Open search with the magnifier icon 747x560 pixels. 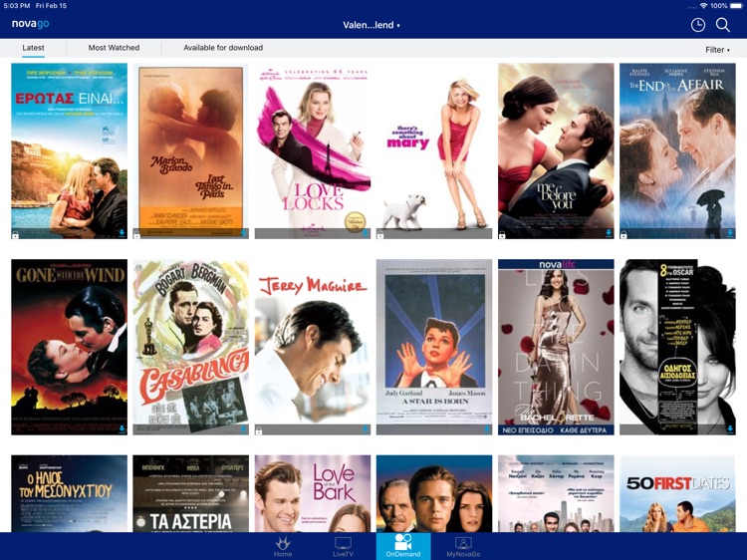(723, 25)
